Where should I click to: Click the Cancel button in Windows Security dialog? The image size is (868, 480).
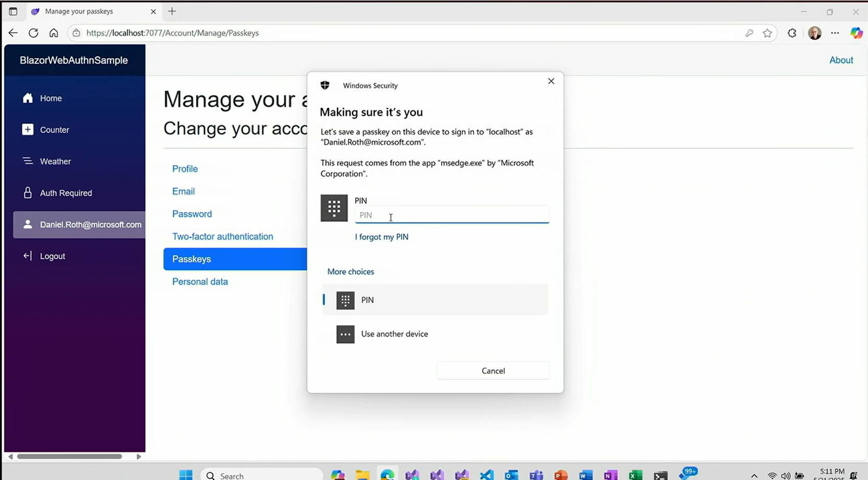pyautogui.click(x=493, y=371)
